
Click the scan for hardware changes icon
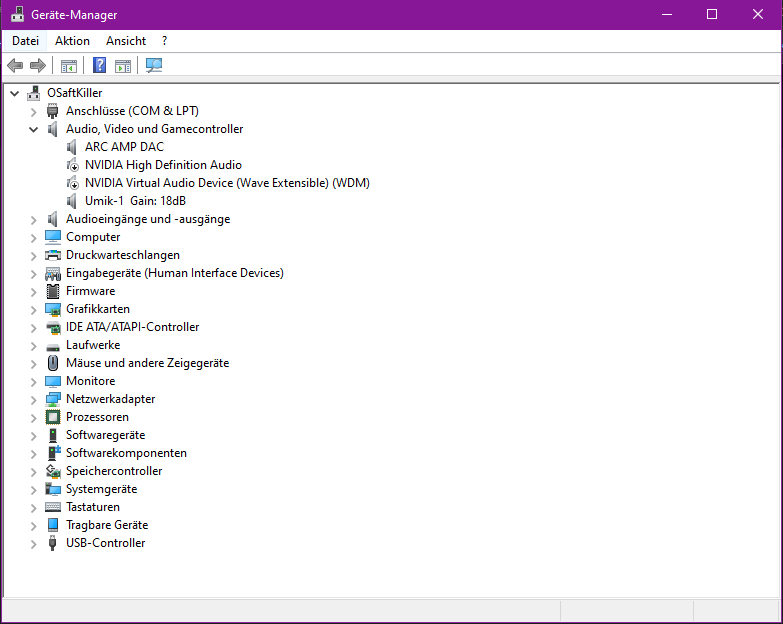[154, 65]
